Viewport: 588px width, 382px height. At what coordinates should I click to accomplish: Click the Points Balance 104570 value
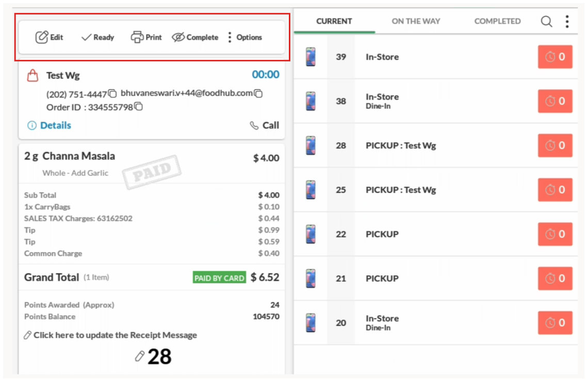click(x=266, y=317)
